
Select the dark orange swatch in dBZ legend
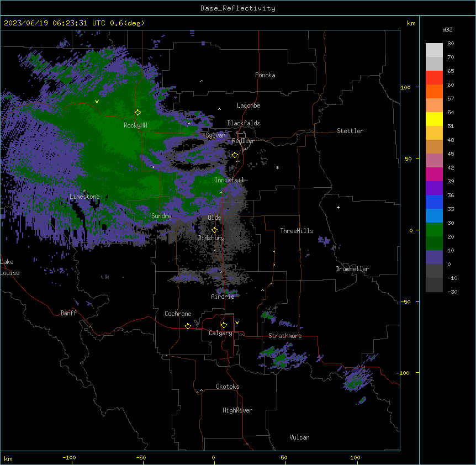point(434,91)
